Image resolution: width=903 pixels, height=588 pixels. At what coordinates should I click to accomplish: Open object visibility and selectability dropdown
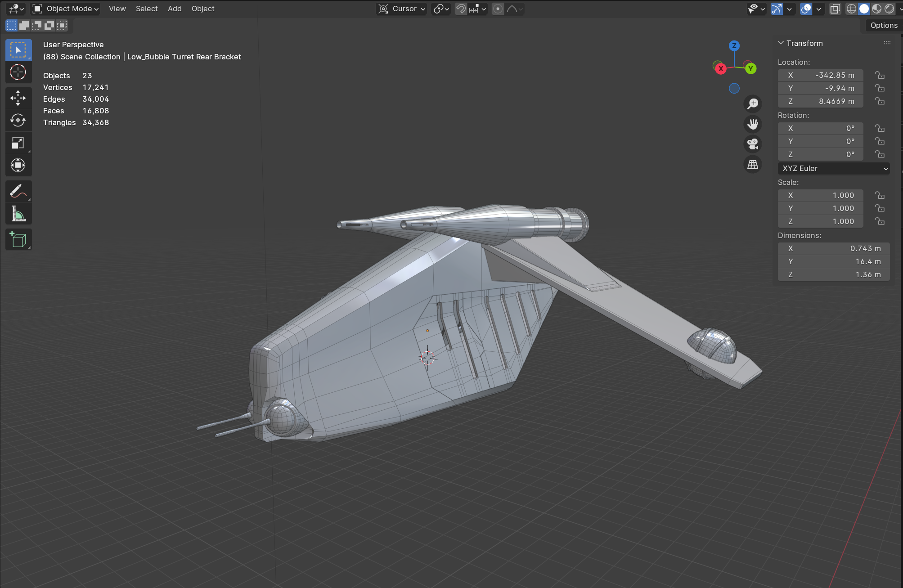pos(756,9)
